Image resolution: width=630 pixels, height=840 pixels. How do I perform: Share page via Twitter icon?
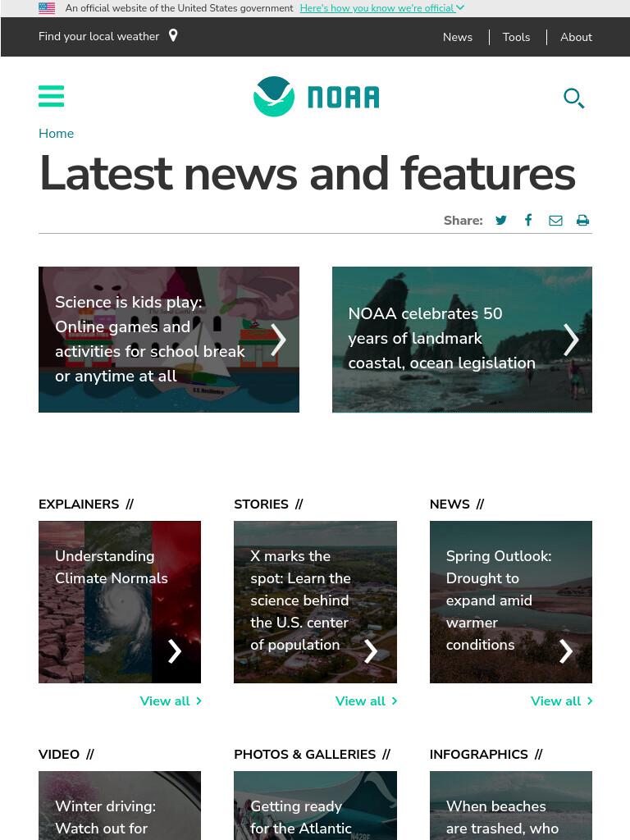click(x=501, y=220)
